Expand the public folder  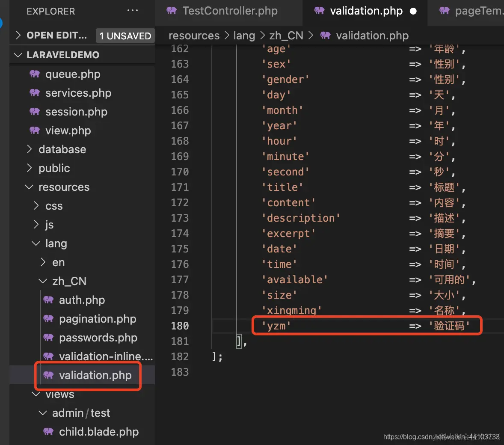[30, 168]
